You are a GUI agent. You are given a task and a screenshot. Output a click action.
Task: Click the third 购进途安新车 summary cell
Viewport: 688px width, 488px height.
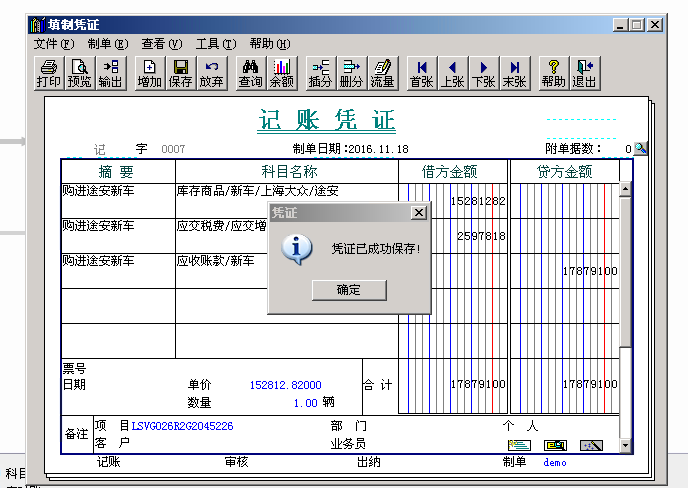coord(118,271)
